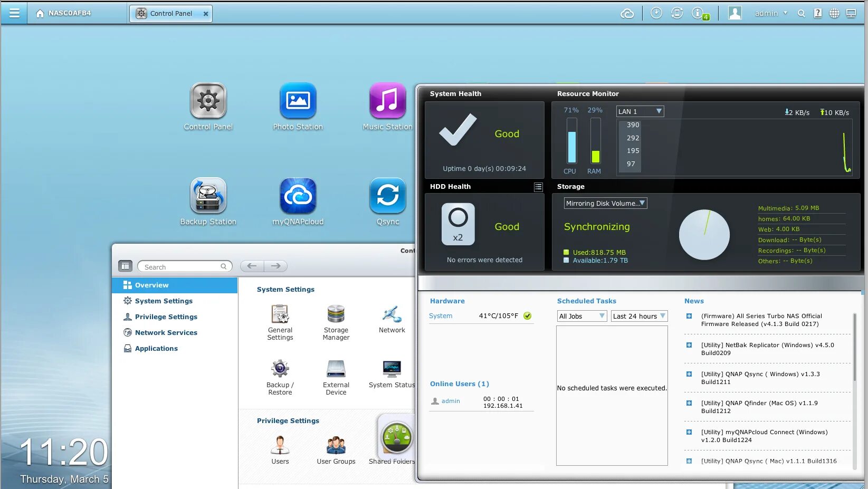Open System Status in Control Panel
This screenshot has width=868, height=489.
(392, 374)
